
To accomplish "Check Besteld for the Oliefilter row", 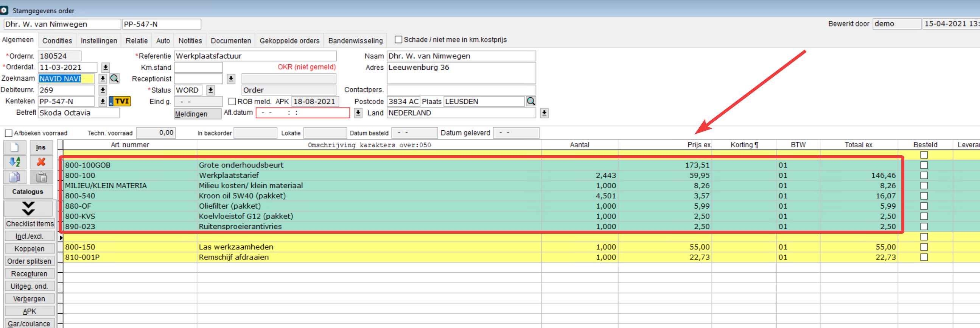I will 924,206.
